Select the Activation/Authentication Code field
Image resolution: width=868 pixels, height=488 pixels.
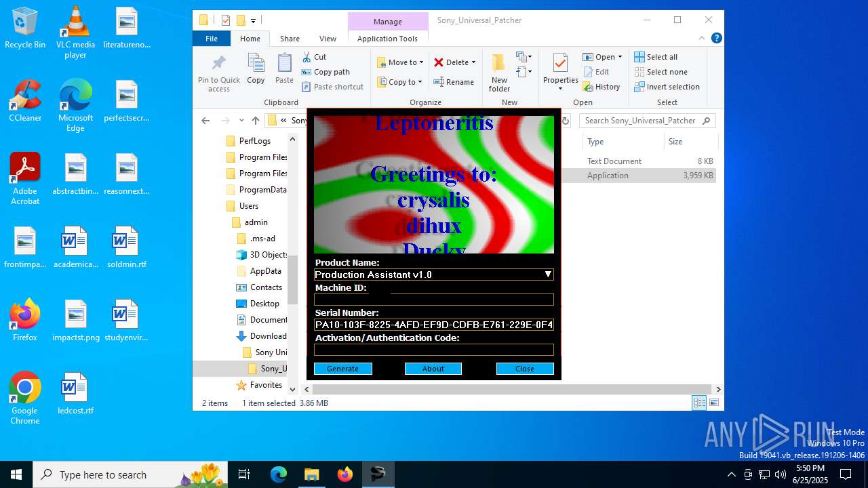click(434, 350)
